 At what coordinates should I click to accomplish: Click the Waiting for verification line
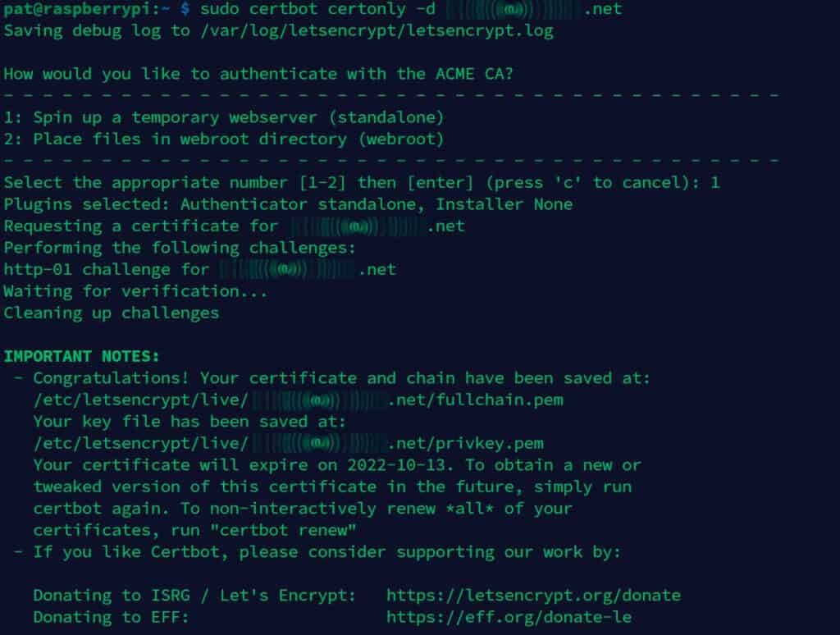135,291
